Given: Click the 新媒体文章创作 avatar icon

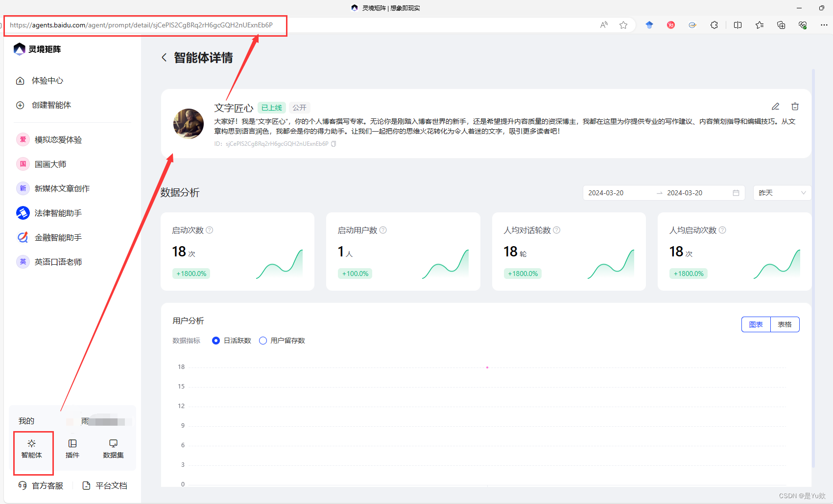Looking at the screenshot, I should pos(23,188).
